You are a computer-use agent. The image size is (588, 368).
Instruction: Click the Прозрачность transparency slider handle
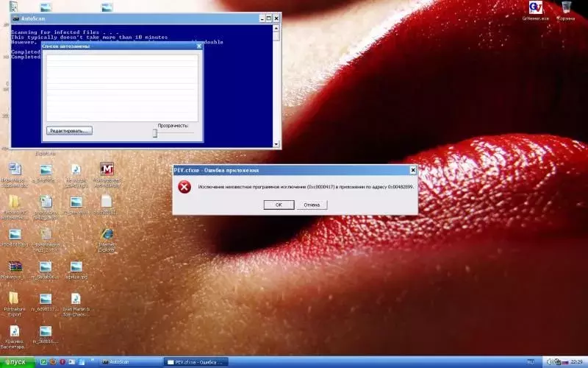[x=155, y=133]
